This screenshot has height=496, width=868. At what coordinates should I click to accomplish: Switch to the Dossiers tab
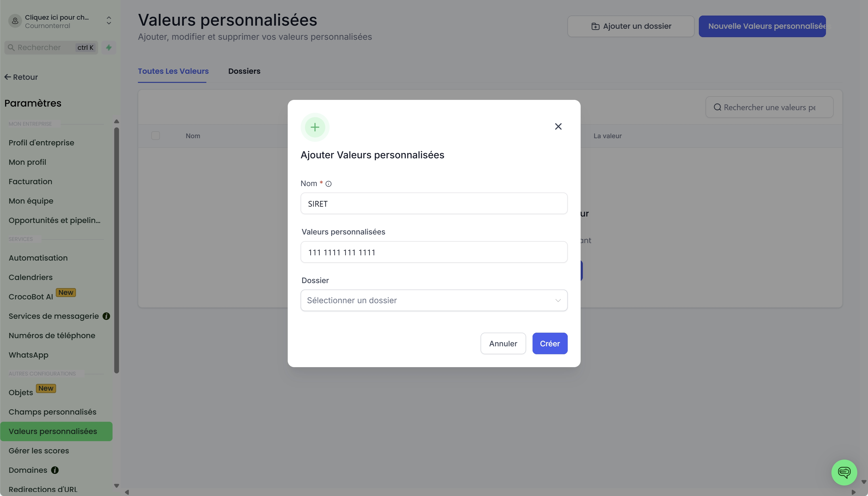coord(244,71)
